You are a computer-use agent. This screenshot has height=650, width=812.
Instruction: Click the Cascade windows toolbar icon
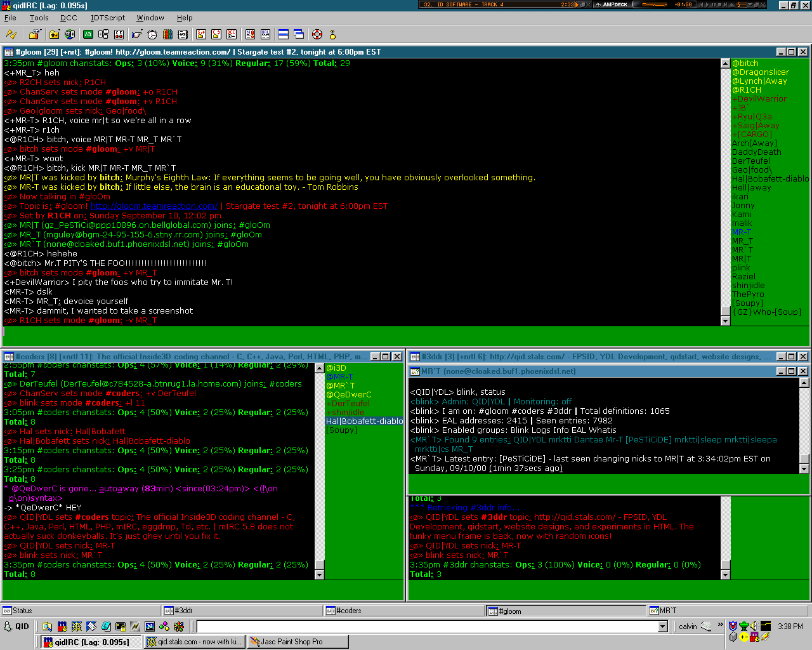pos(299,34)
